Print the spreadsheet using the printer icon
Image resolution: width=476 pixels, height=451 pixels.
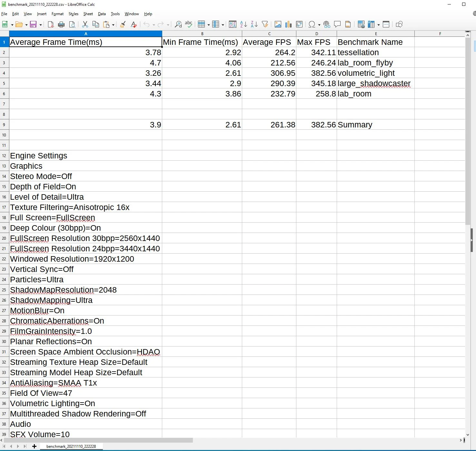pyautogui.click(x=61, y=25)
